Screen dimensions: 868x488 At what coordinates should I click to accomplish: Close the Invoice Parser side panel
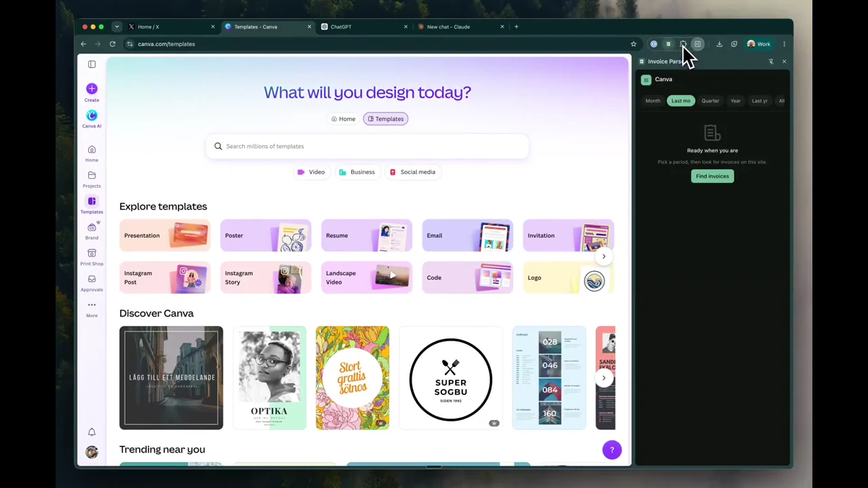[784, 62]
